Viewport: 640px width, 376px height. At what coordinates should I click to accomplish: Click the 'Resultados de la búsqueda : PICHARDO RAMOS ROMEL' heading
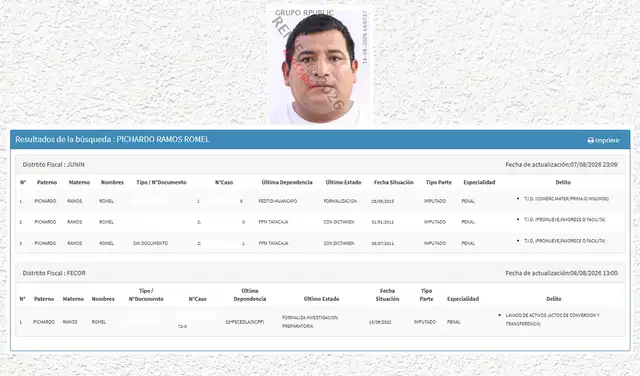pyautogui.click(x=112, y=139)
